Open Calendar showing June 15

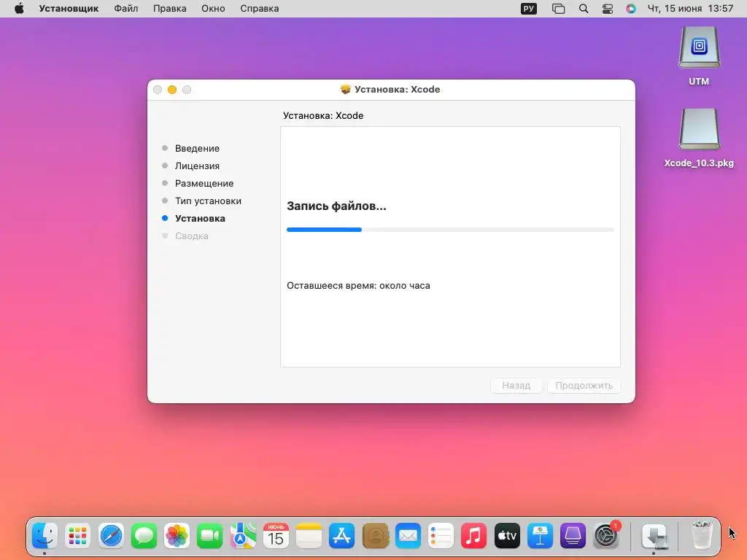click(276, 536)
